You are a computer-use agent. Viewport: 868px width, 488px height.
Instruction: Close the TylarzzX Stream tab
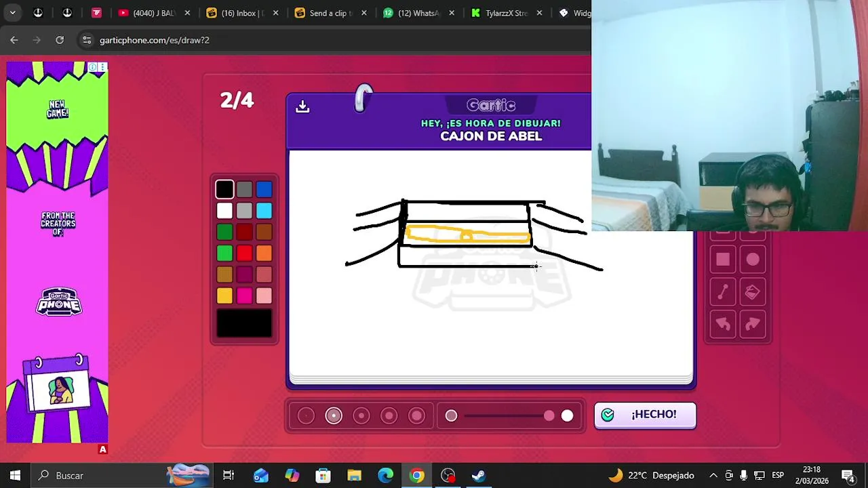pos(540,13)
